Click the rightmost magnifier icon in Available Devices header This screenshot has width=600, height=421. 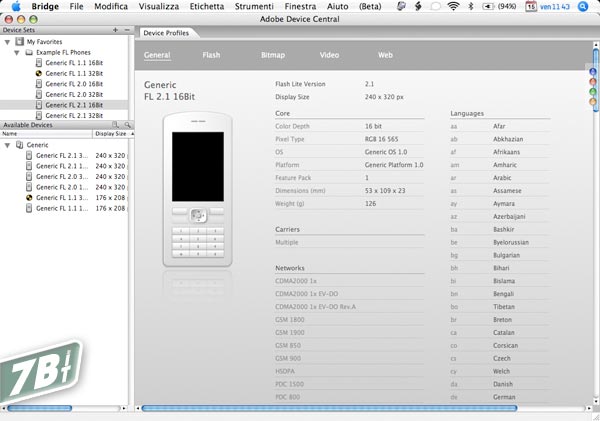click(127, 125)
